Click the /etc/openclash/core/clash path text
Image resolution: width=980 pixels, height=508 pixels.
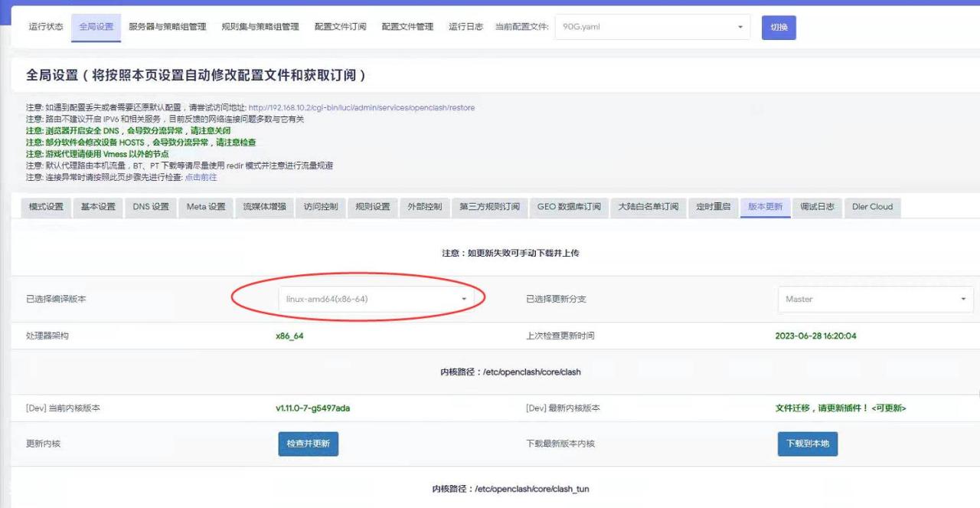[x=531, y=372]
